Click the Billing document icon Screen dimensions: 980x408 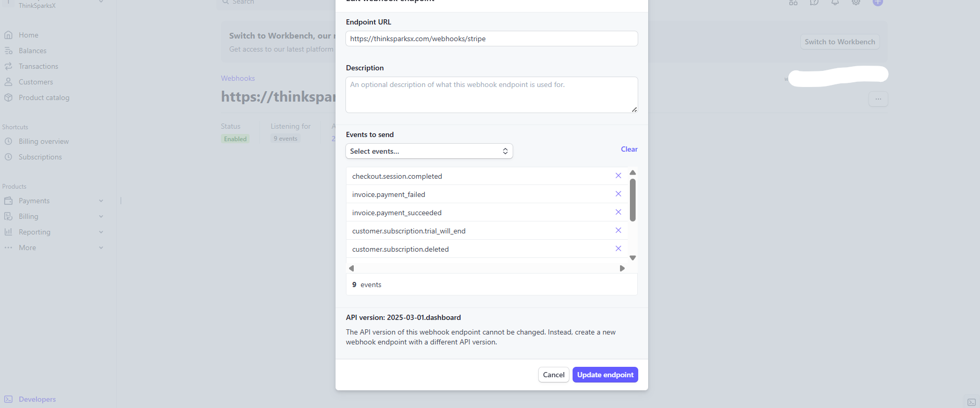8,216
